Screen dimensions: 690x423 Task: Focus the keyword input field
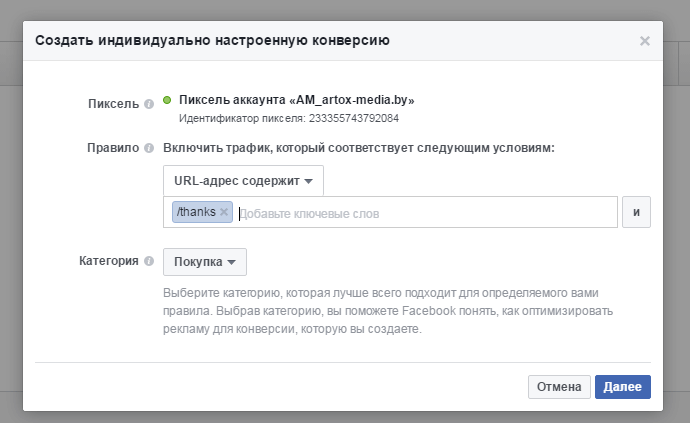[x=420, y=213]
